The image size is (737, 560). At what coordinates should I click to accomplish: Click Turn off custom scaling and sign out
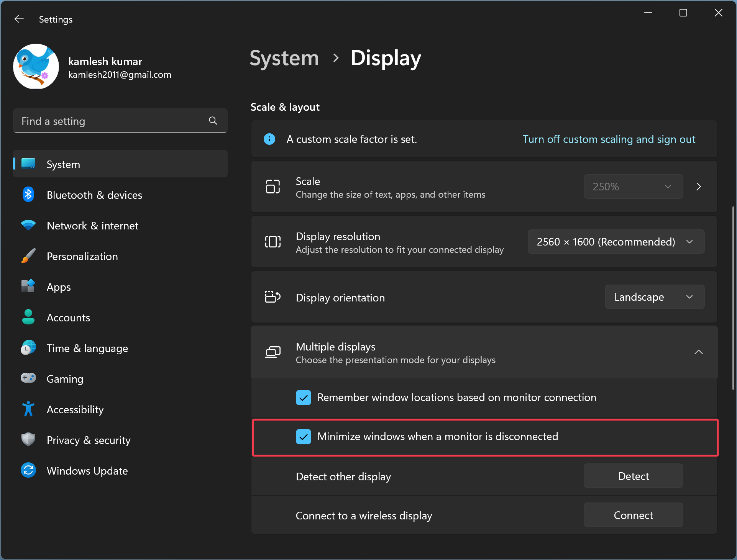(x=609, y=139)
